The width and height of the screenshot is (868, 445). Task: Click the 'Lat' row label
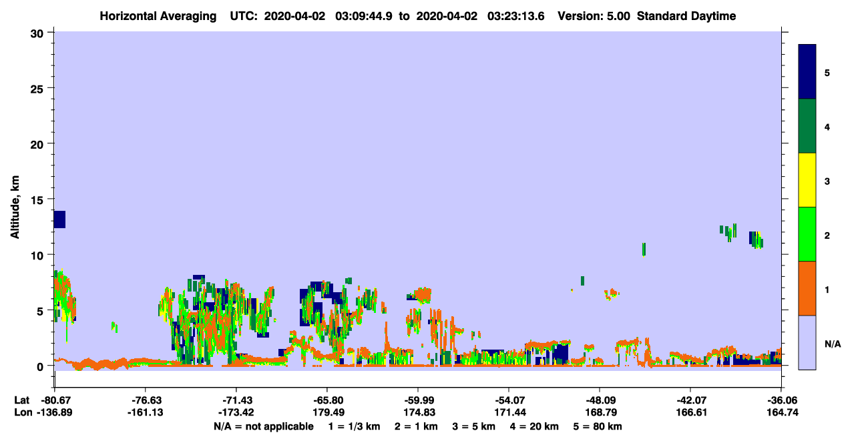(x=22, y=400)
